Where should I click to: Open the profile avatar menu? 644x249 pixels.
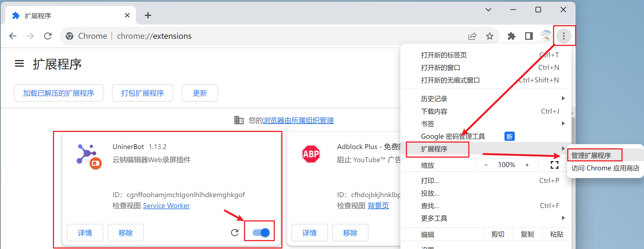coord(546,36)
